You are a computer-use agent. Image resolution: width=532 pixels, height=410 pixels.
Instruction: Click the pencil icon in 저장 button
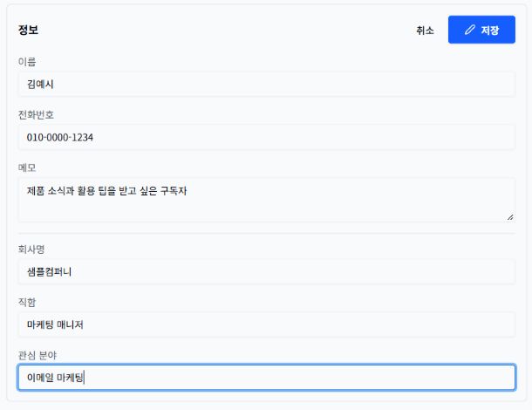(469, 30)
